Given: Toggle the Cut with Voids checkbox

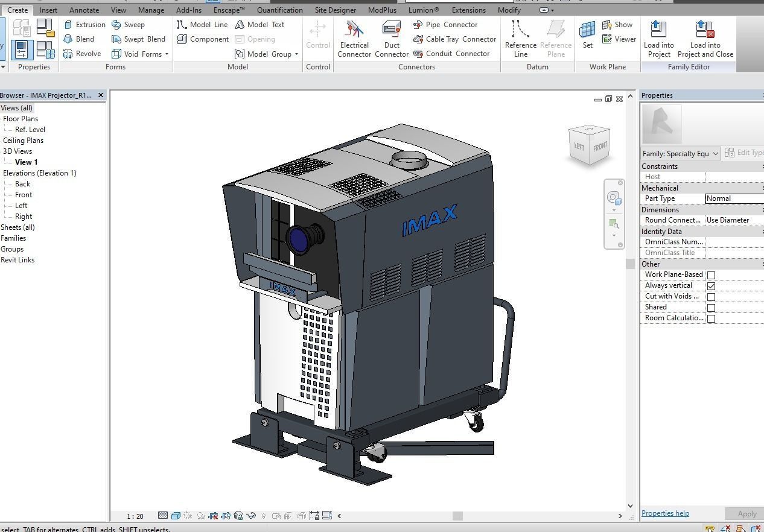Looking at the screenshot, I should tap(711, 297).
